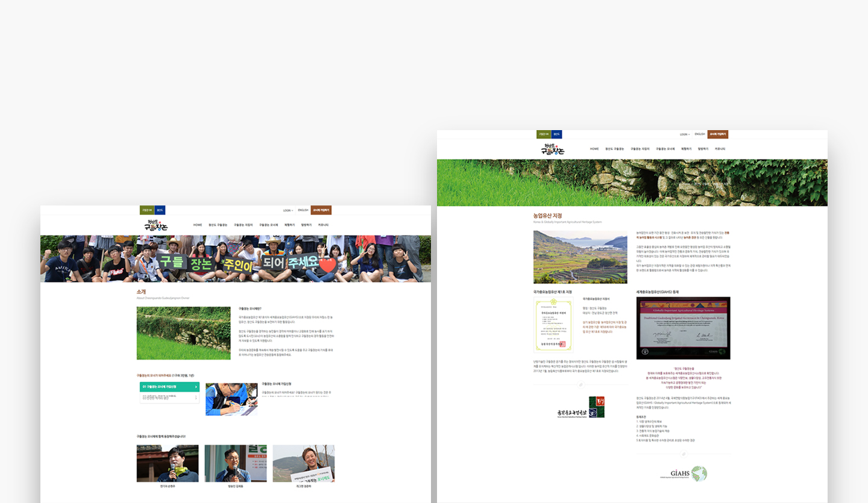Click the site logo on the left page
868x503 pixels.
click(157, 225)
